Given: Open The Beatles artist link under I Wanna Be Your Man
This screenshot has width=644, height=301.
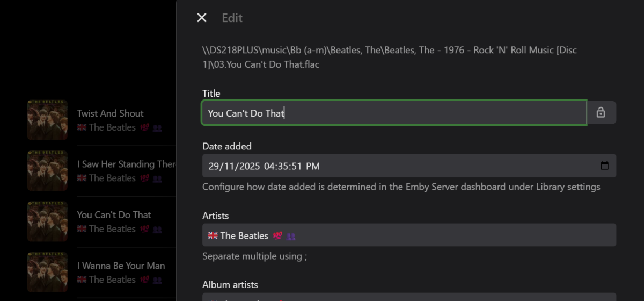Looking at the screenshot, I should (112, 279).
